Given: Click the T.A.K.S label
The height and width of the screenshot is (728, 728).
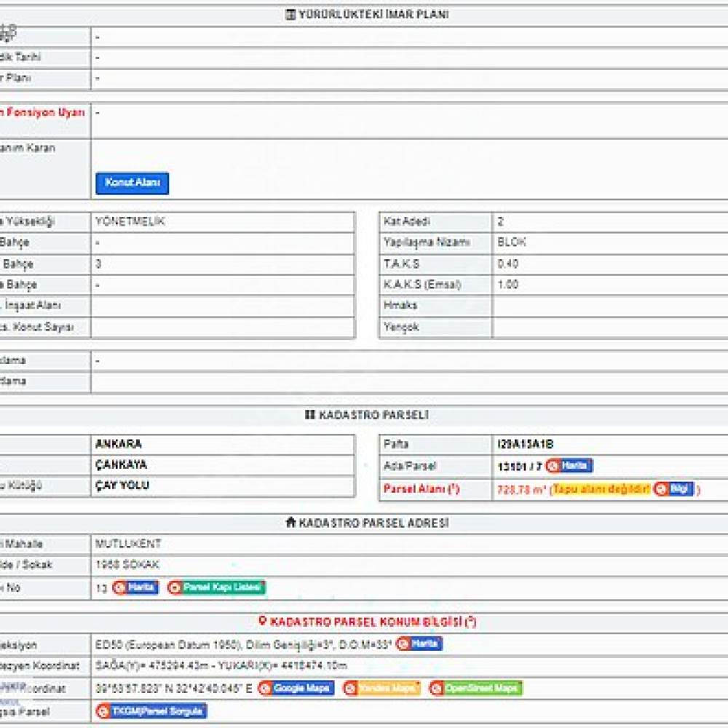Looking at the screenshot, I should point(402,264).
